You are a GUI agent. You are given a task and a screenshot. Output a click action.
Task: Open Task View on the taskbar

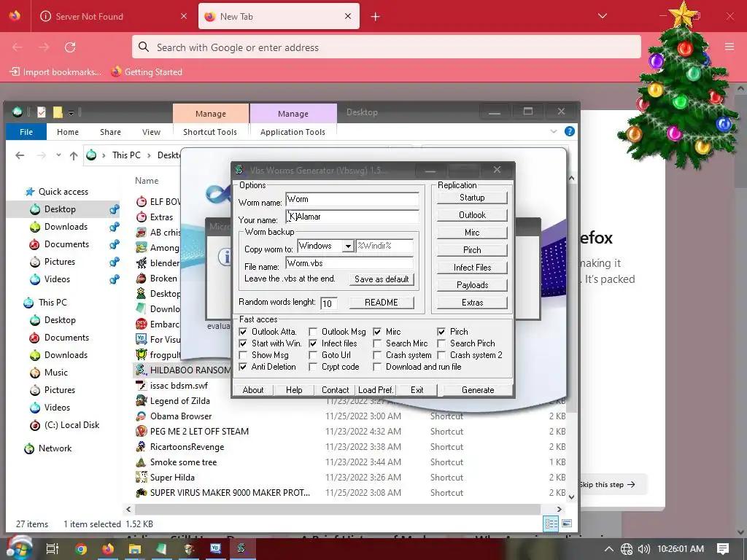[53, 548]
